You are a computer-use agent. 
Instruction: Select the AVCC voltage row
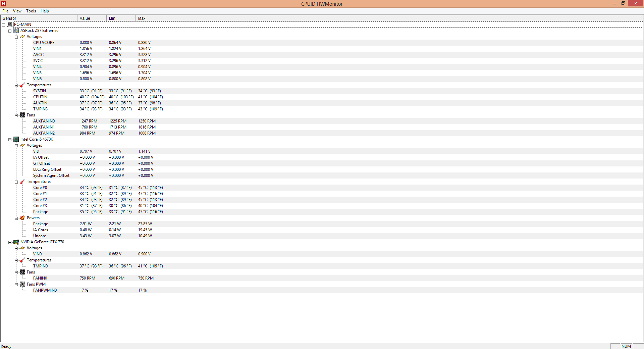(338, 55)
